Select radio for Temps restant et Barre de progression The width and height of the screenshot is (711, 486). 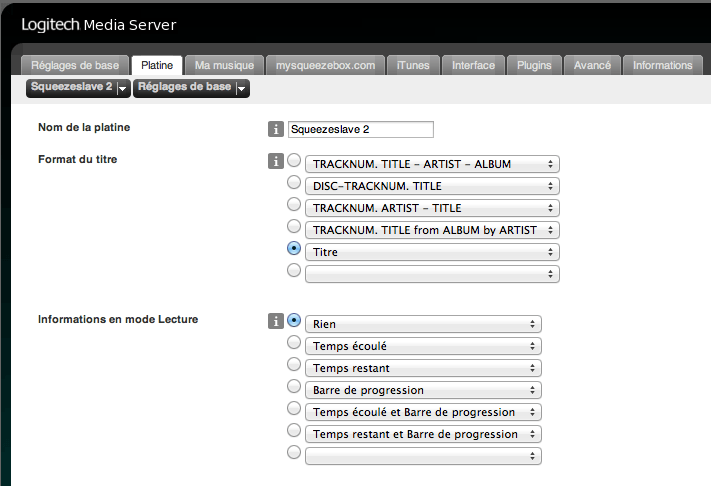(294, 430)
